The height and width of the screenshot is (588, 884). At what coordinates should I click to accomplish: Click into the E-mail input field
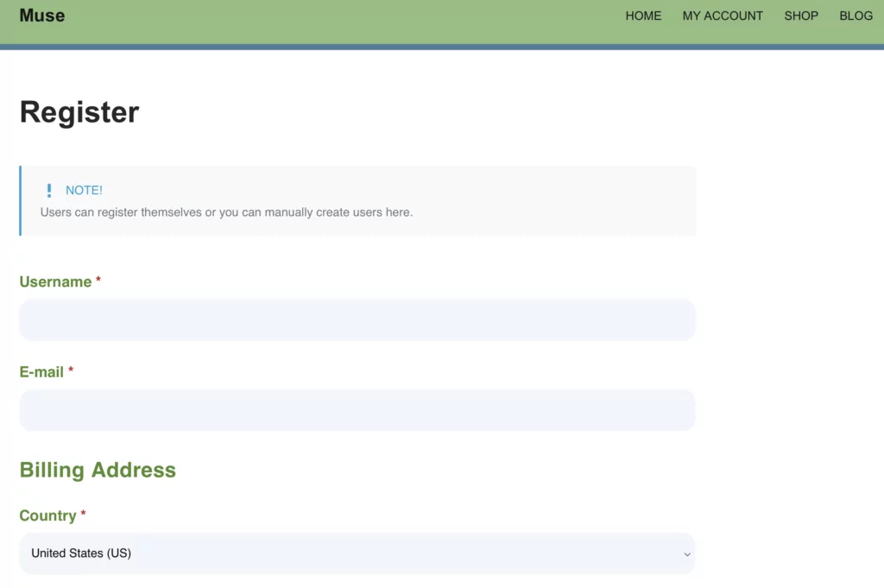(357, 410)
